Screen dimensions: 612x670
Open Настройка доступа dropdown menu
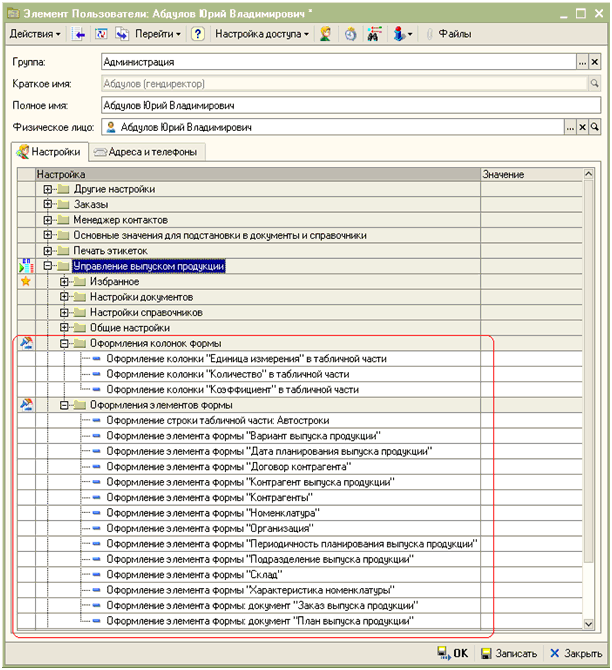(262, 34)
